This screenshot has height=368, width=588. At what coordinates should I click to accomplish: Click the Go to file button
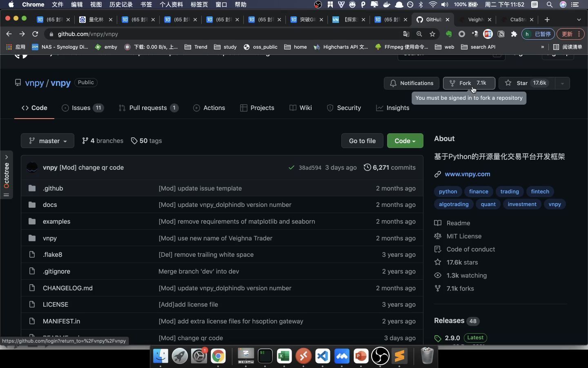(362, 141)
